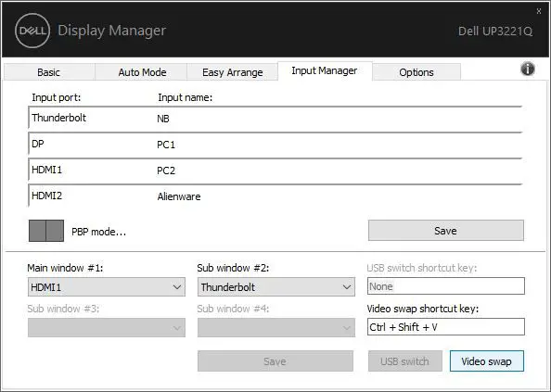Click the Video swap button
Image resolution: width=551 pixels, height=392 pixels.
point(487,361)
